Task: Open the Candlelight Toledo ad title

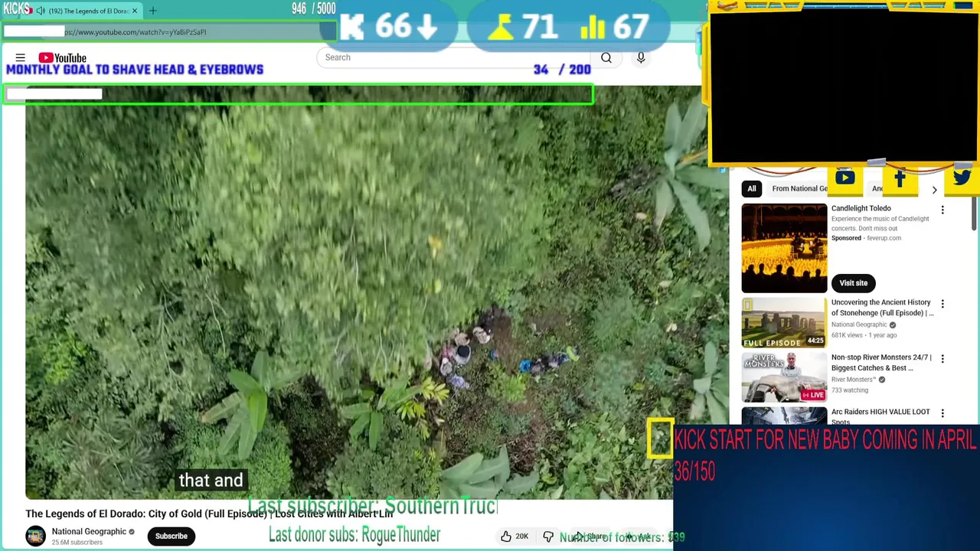Action: click(x=861, y=208)
